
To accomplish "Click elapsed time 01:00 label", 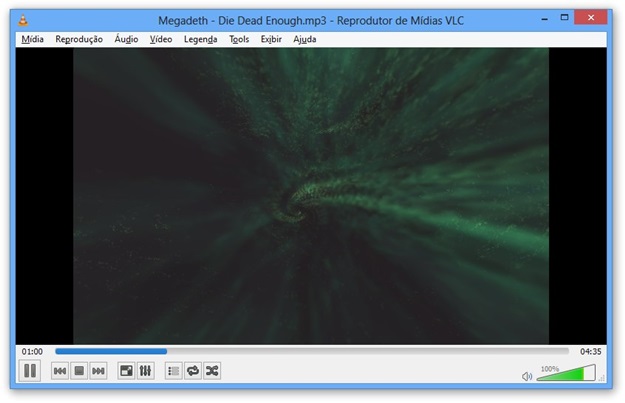I will click(32, 352).
